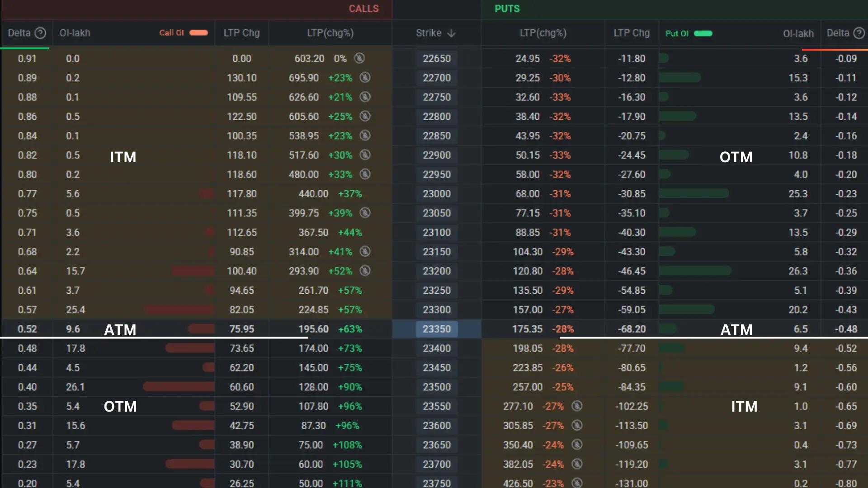868x488 pixels.
Task: Click the round icon beside put LTP 382.05
Action: click(577, 464)
